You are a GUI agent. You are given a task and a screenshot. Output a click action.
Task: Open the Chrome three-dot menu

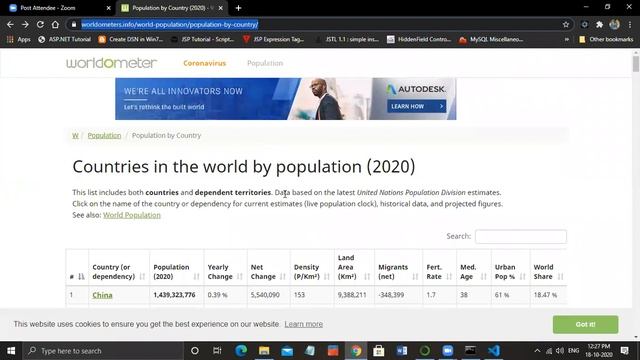pos(630,24)
